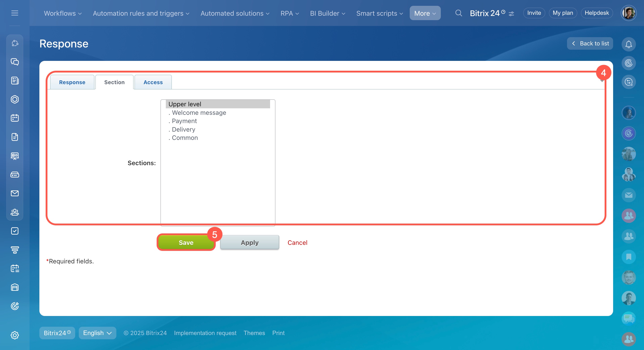Open the messenger chat icon in sidebar
The width and height of the screenshot is (644, 350).
tap(15, 62)
